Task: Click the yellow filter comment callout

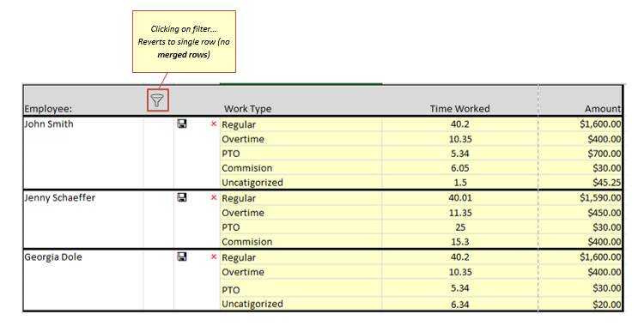Action: (x=184, y=42)
